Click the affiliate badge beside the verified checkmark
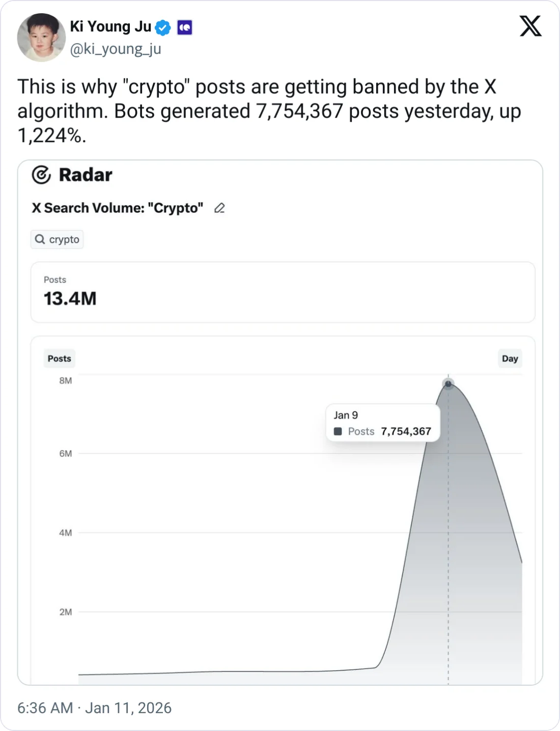Image resolution: width=560 pixels, height=731 pixels. click(x=184, y=27)
